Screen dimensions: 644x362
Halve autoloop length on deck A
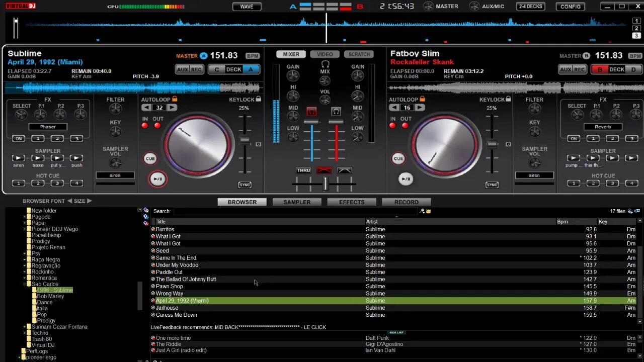(145, 108)
